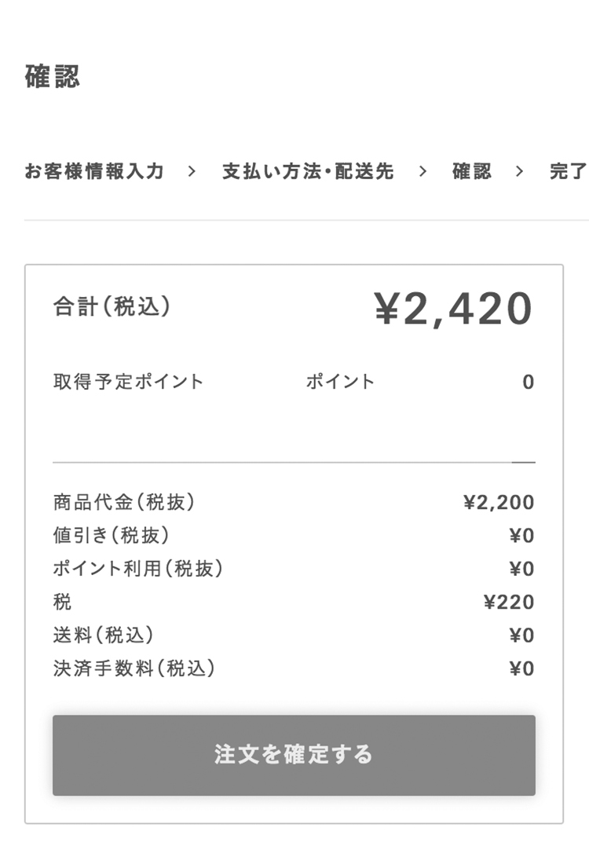Click the ポイント利用(税抜) label
589x868 pixels.
click(138, 569)
